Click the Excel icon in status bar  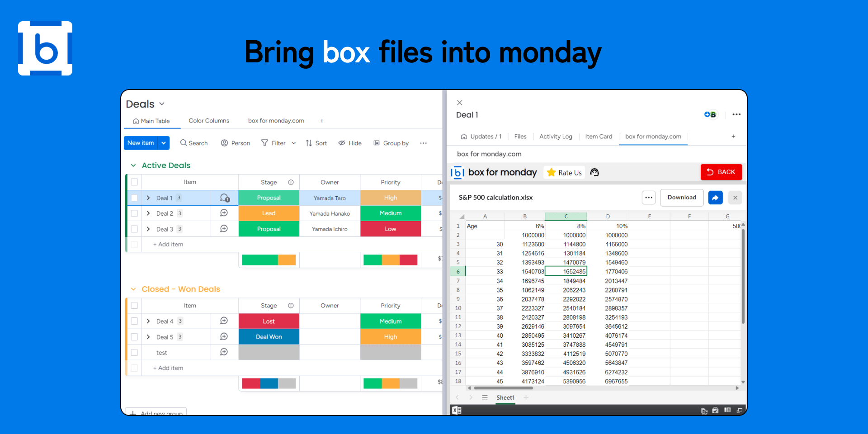pyautogui.click(x=457, y=410)
